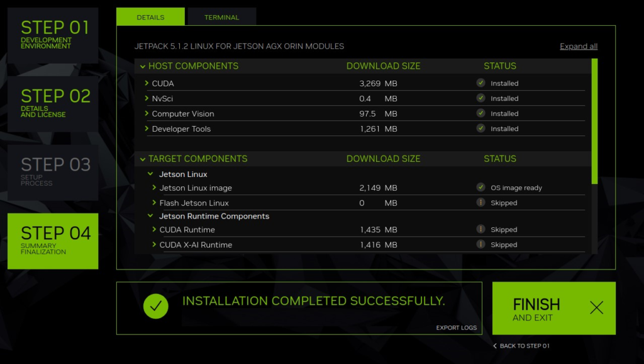
Task: Switch to the Details tab
Action: pyautogui.click(x=150, y=17)
